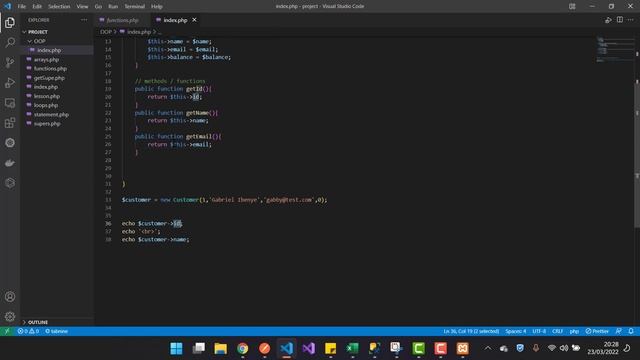Open arrays.php file
This screenshot has width=640, height=360.
tap(47, 60)
